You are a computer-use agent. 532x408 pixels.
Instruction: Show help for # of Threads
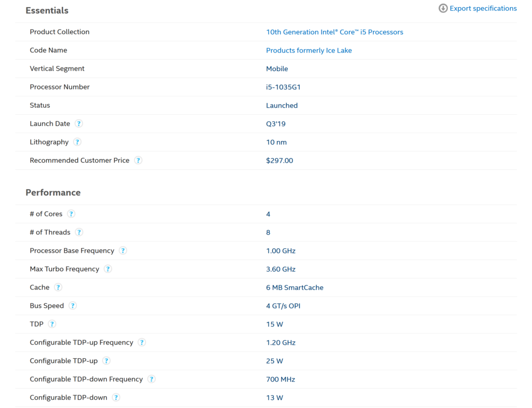pyautogui.click(x=79, y=232)
